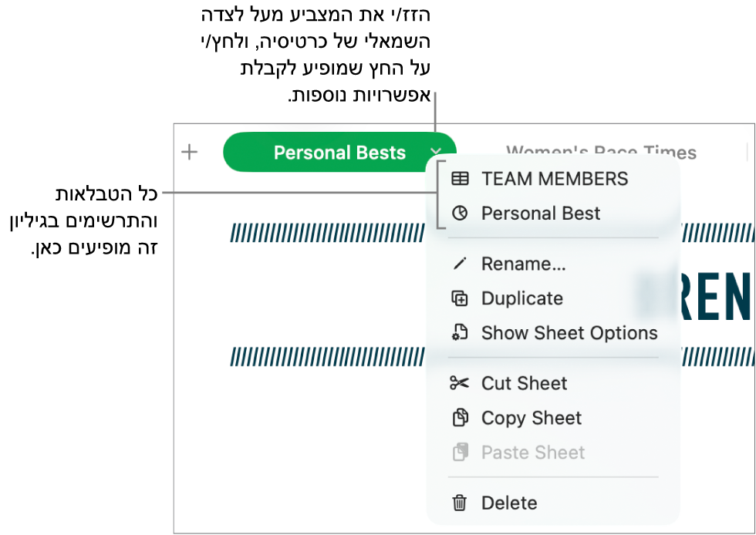756x535 pixels.
Task: Choose Copy Sheet from the menu
Action: point(531,418)
